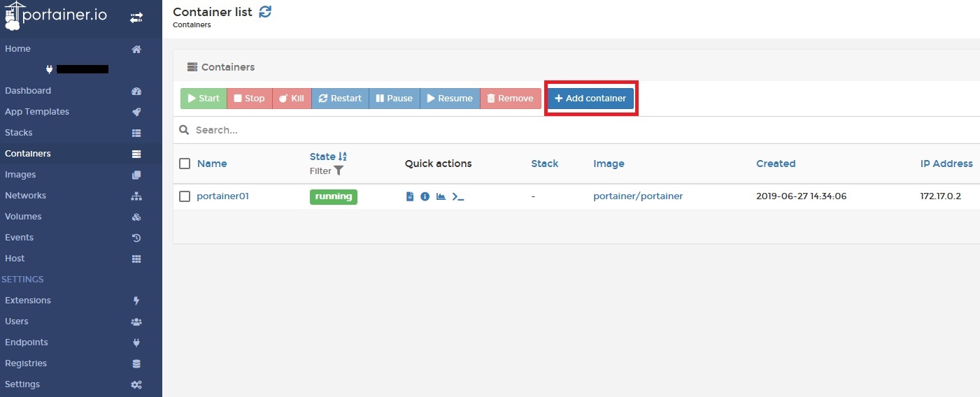Check the portainer01 row checkbox

[x=185, y=196]
